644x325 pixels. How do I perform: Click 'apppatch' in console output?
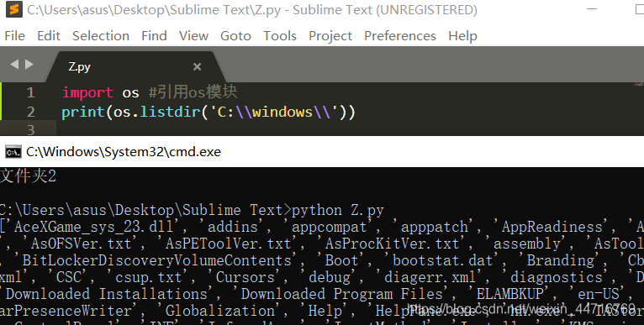click(x=434, y=227)
